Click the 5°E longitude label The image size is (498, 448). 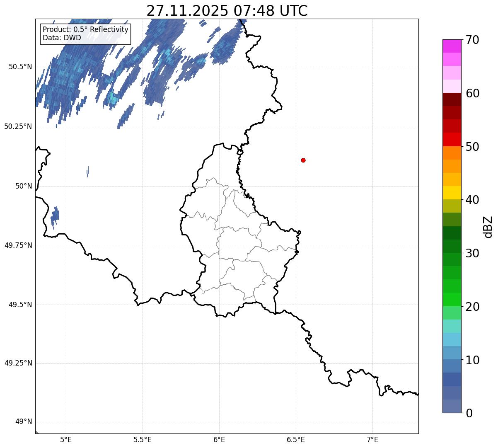pyautogui.click(x=66, y=439)
